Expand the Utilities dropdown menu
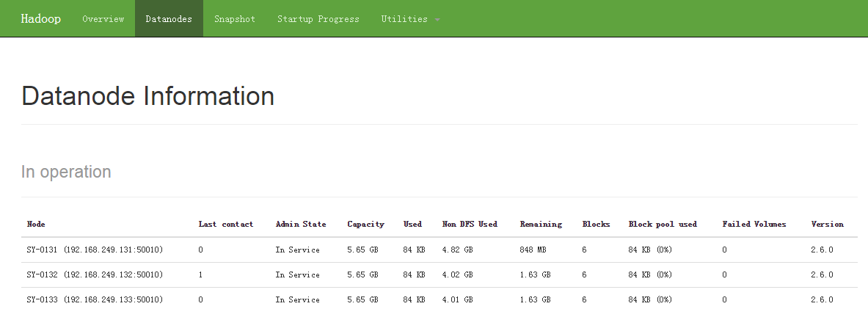The image size is (868, 320). point(404,19)
